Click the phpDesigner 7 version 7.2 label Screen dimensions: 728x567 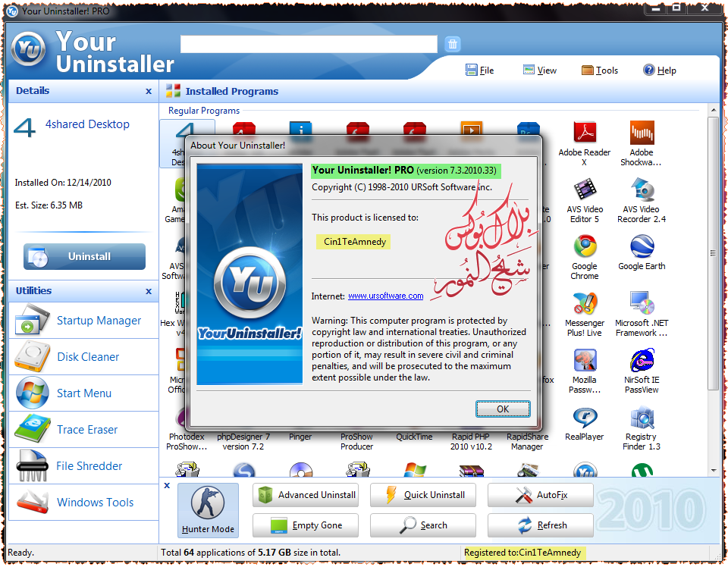click(x=243, y=442)
